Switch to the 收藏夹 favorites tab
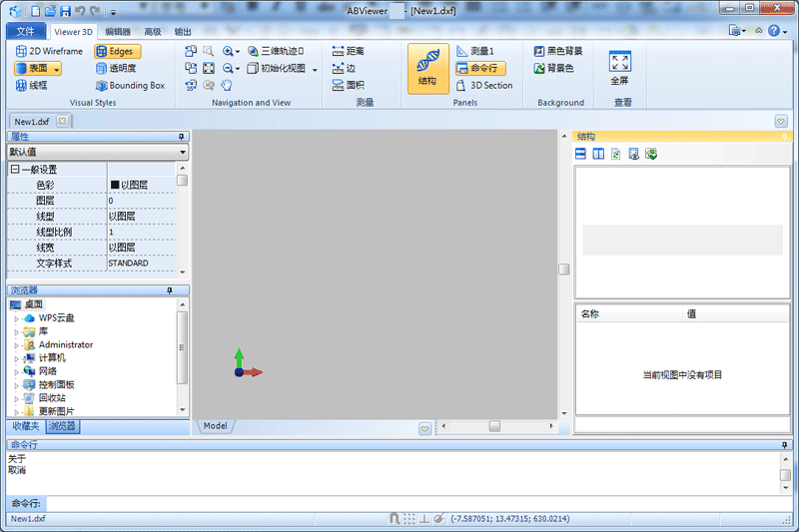This screenshot has height=532, width=799. tap(25, 426)
